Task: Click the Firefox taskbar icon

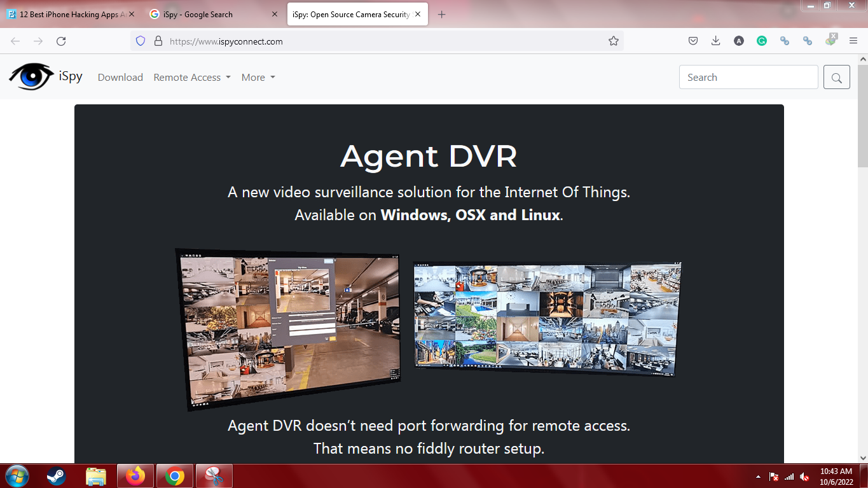Action: pos(135,476)
